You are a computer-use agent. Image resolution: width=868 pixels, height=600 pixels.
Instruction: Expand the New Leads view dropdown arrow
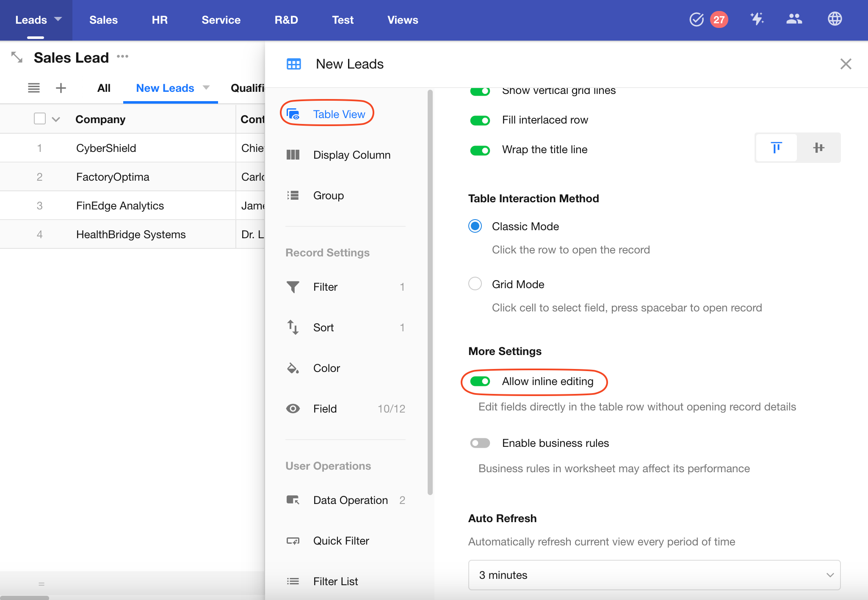click(x=206, y=88)
